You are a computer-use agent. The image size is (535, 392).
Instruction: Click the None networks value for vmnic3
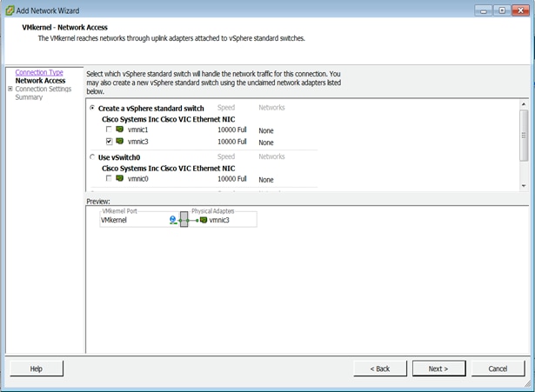266,143
